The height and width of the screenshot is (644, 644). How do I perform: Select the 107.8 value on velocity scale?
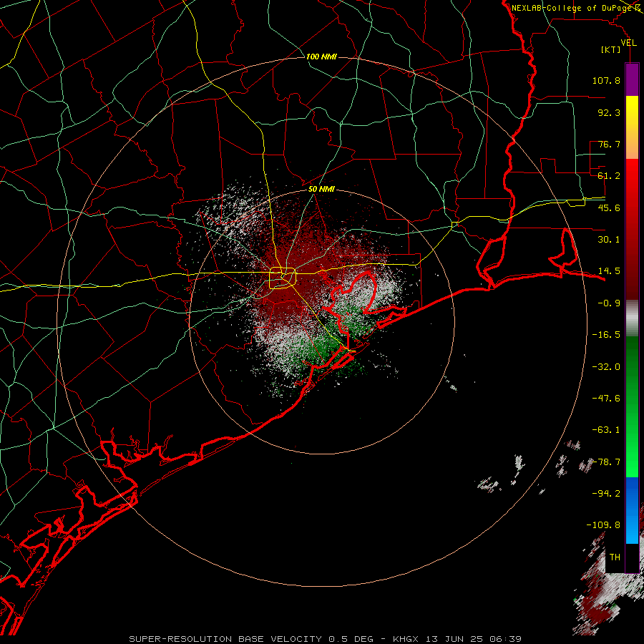pos(606,80)
